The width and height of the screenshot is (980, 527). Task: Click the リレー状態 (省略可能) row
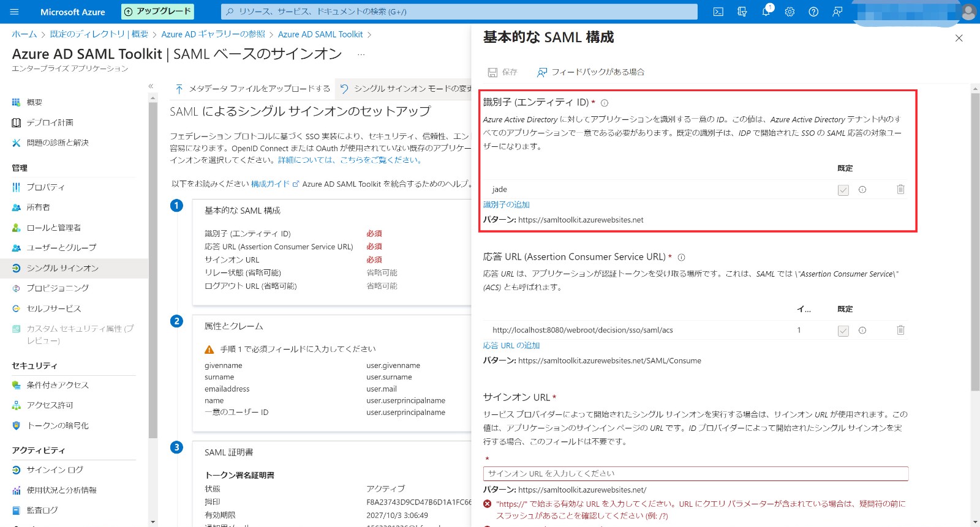pos(301,273)
